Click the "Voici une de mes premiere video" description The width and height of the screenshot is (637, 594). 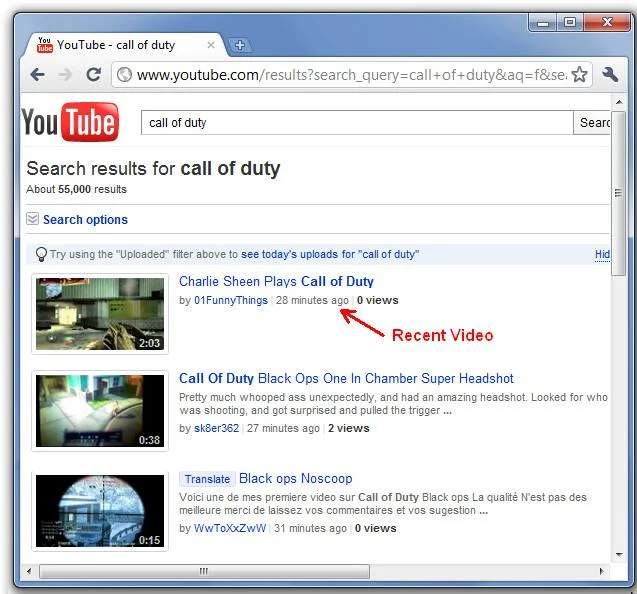coord(383,504)
